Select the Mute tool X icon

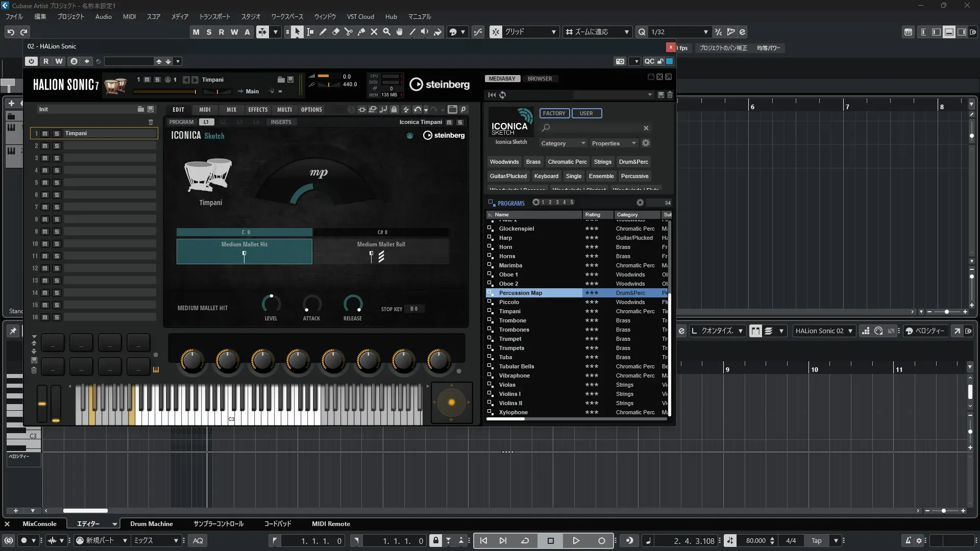(x=374, y=32)
